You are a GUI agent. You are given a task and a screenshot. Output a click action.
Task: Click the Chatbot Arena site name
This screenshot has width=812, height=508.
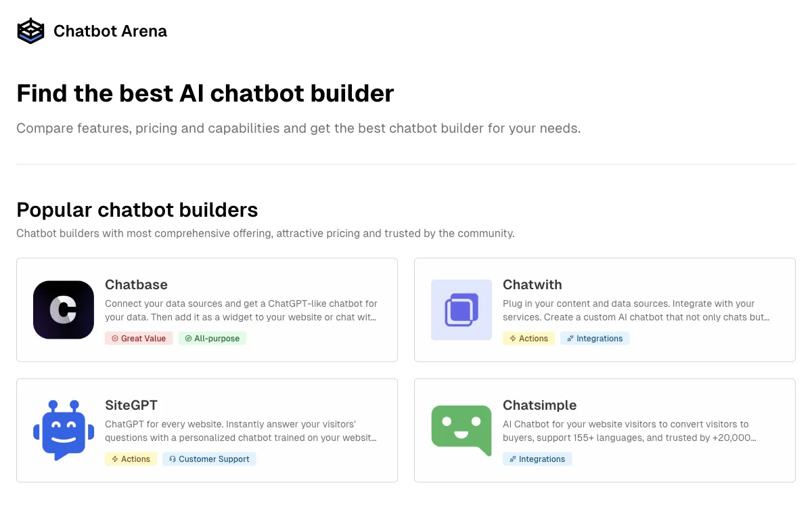(110, 31)
